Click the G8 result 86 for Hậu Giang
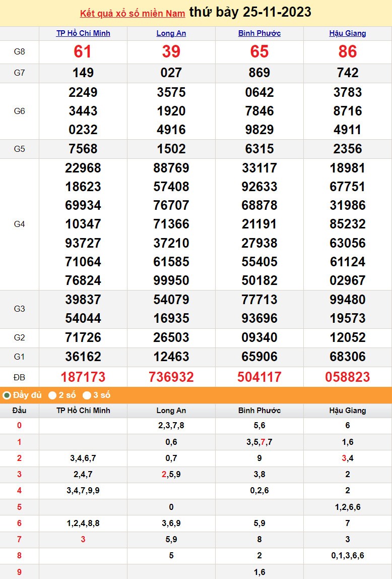 click(348, 52)
